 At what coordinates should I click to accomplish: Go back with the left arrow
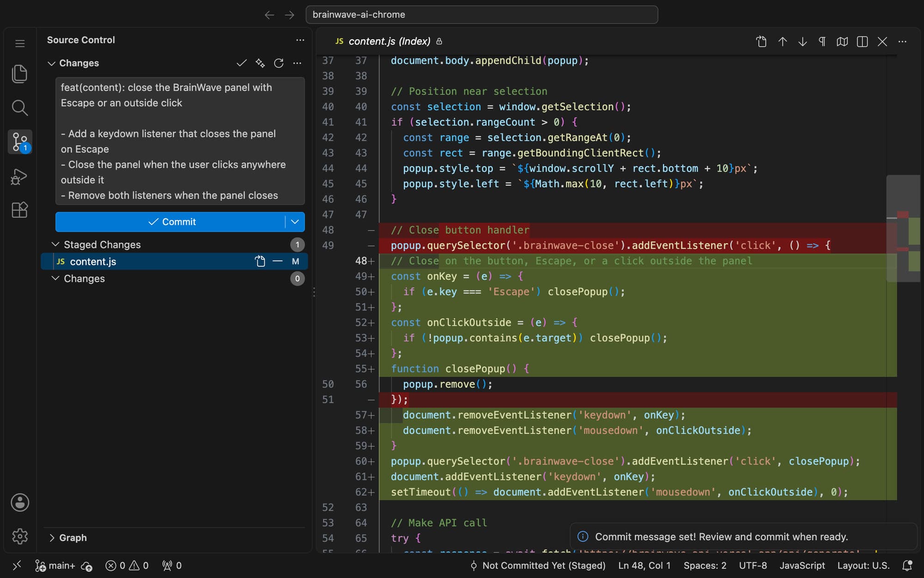(269, 15)
